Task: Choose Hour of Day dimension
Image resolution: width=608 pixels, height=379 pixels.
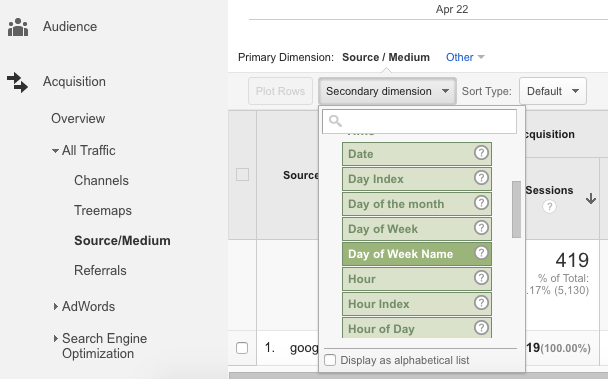Action: 417,328
